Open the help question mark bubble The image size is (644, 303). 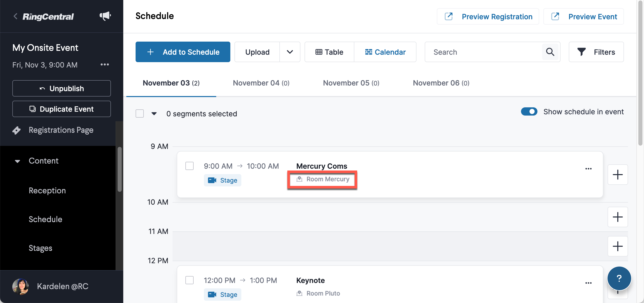tap(619, 278)
